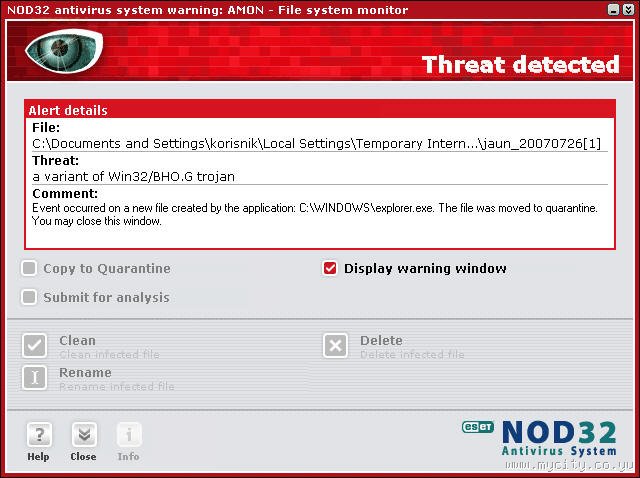Viewport: 640px width, 478px height.
Task: Tick the Submit for analysis checkbox
Action: [x=29, y=297]
